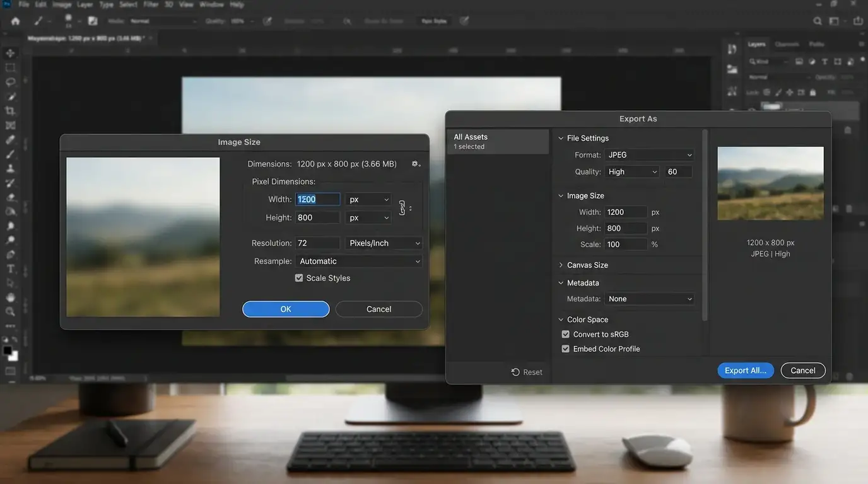Select the Move tool
This screenshot has width=868, height=484.
[x=10, y=53]
